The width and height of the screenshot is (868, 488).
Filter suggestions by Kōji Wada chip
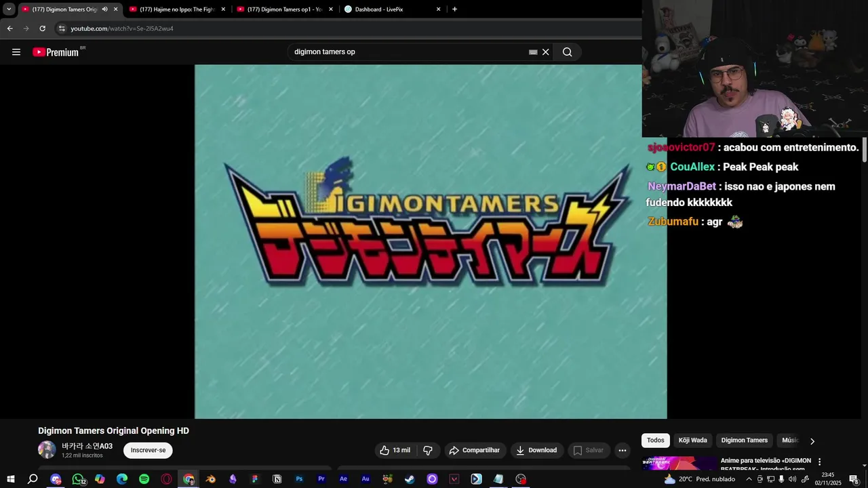pos(693,441)
